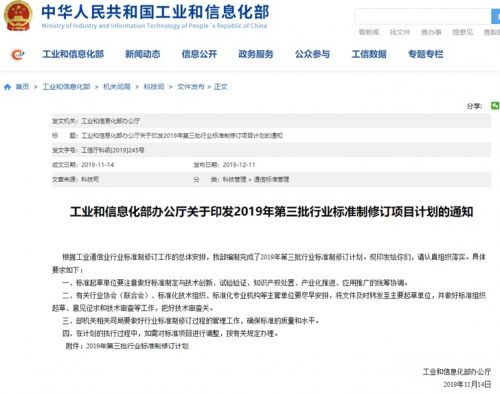
Task: Open the 公众参与 menu
Action: (312, 54)
